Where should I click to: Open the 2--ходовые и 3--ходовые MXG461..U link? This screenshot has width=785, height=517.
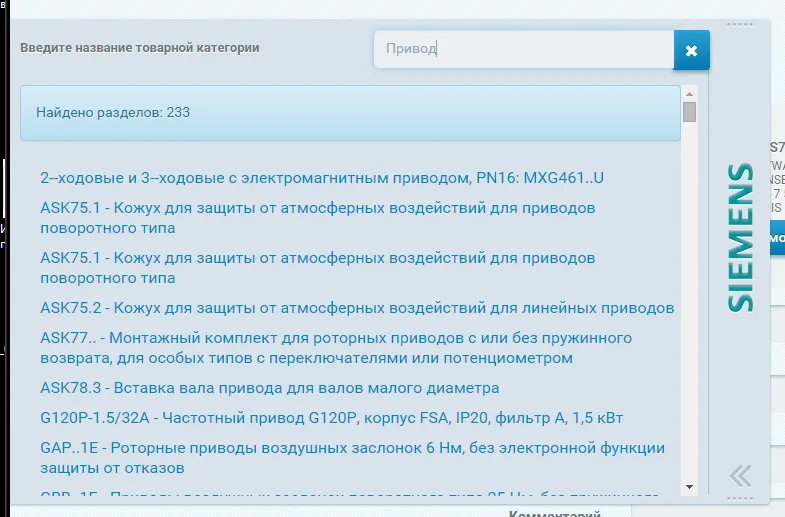point(322,178)
